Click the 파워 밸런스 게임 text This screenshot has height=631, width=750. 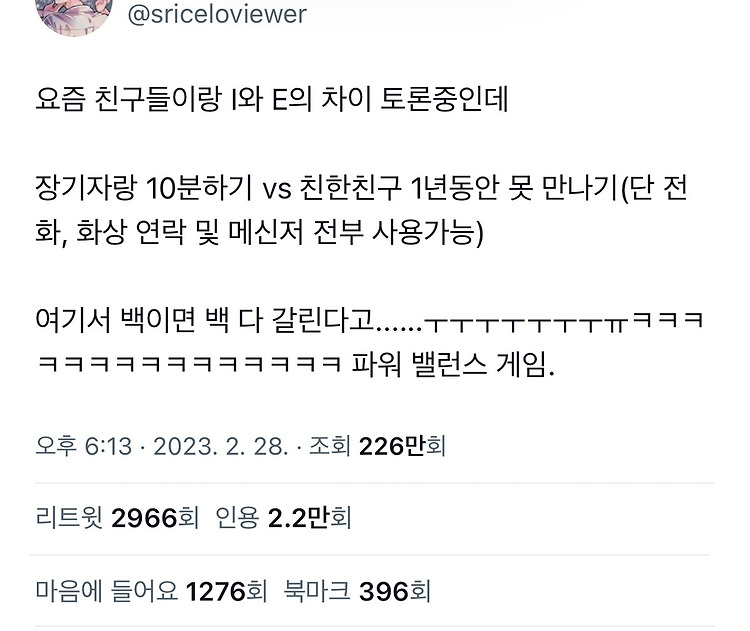click(453, 364)
